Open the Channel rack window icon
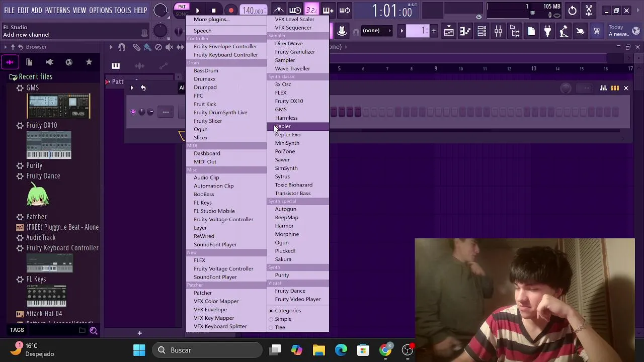 481,32
